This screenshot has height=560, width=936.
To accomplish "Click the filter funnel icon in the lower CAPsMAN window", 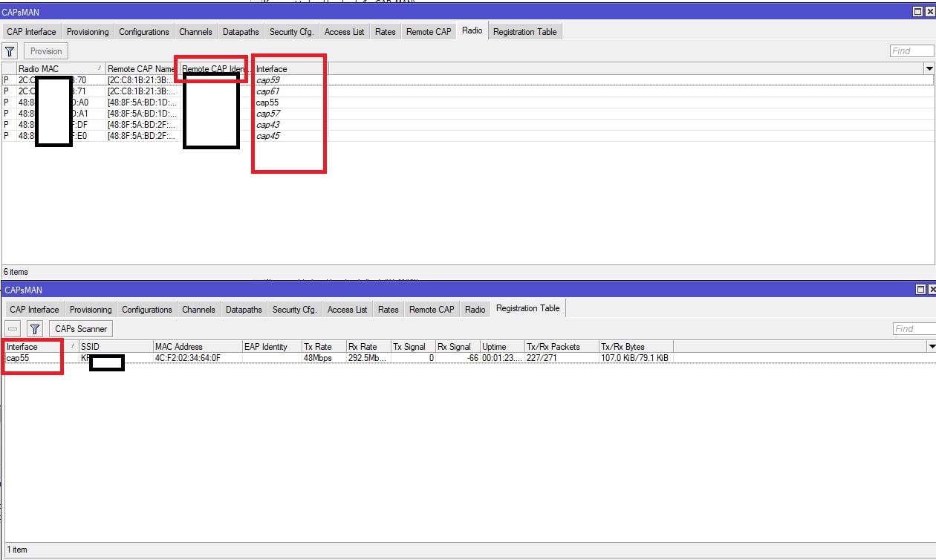I will tap(35, 328).
